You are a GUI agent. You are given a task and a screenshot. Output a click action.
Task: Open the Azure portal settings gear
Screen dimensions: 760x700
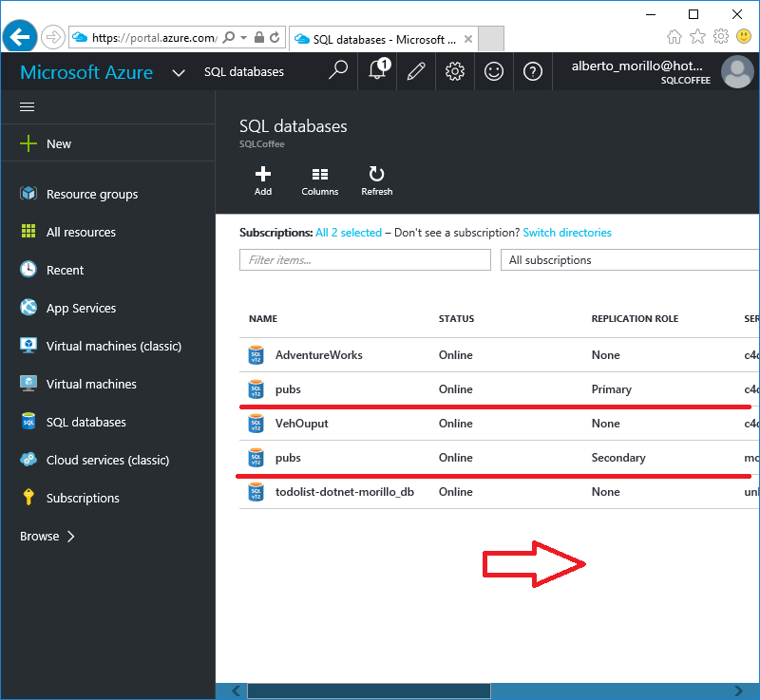coord(455,71)
